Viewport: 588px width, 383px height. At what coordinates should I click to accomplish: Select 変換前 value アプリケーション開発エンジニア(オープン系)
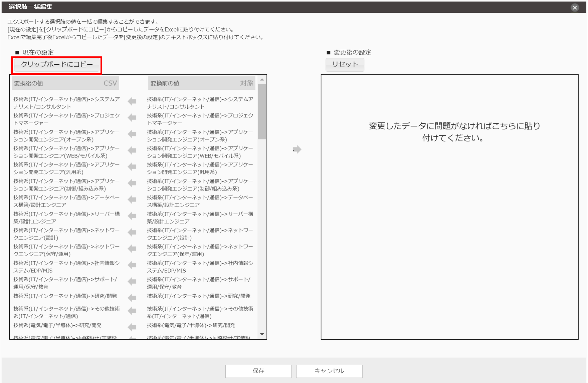click(200, 136)
